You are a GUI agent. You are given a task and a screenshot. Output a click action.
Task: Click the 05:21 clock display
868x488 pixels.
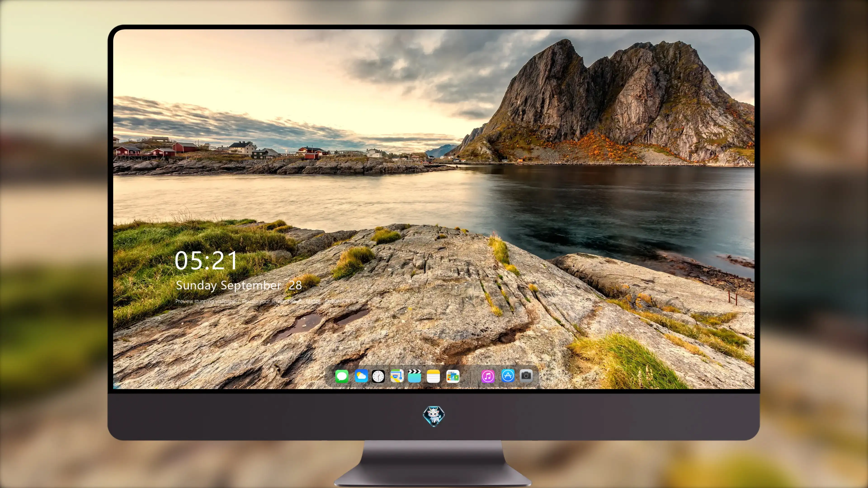coord(206,261)
